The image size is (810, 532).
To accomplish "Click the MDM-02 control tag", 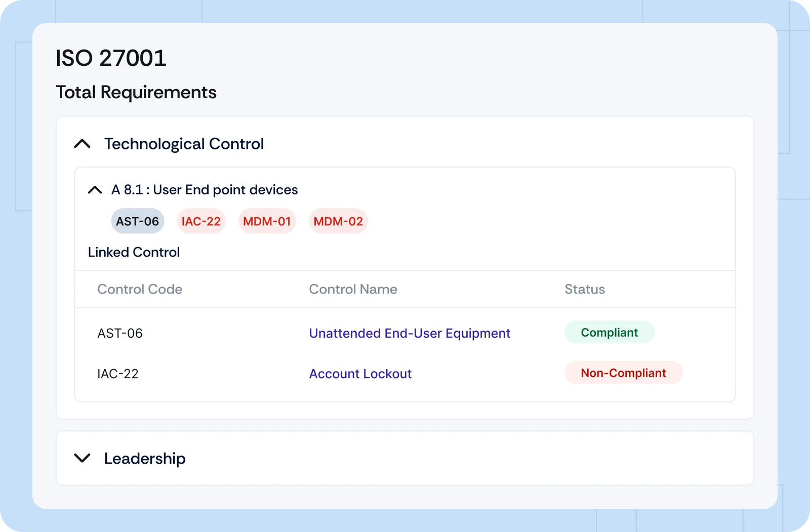I will (x=338, y=221).
